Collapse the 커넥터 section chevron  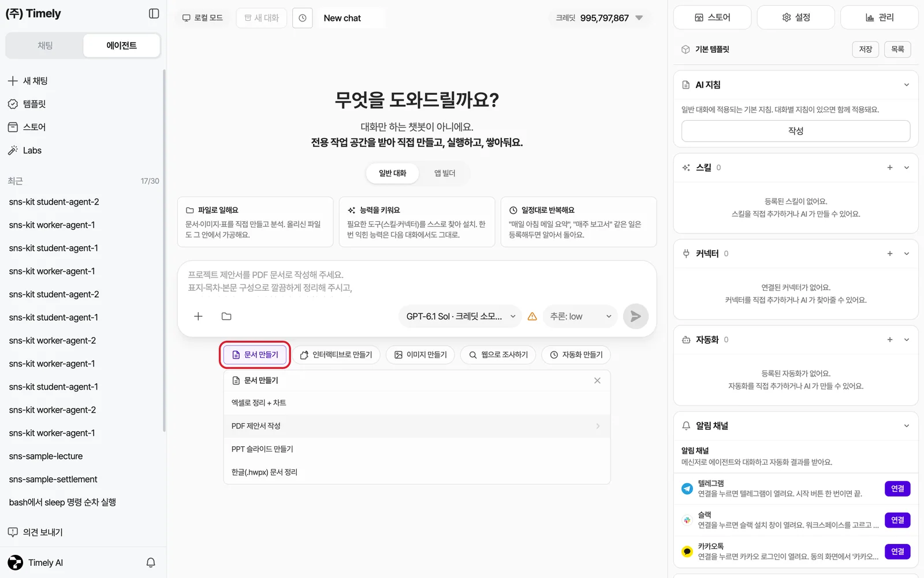click(907, 254)
